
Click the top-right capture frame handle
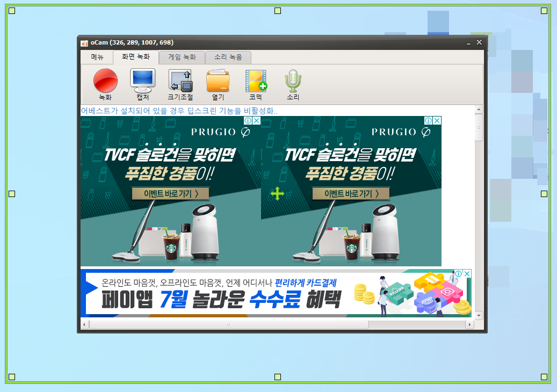click(544, 11)
